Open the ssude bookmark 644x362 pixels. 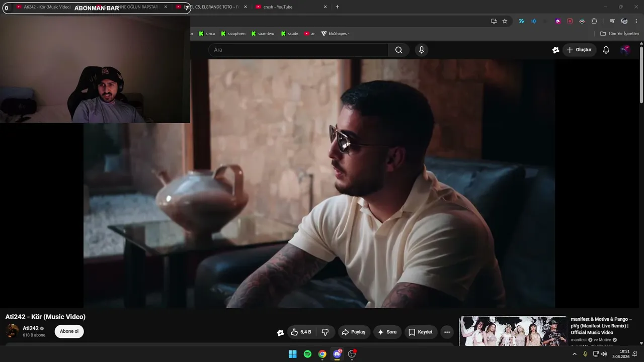[289, 34]
